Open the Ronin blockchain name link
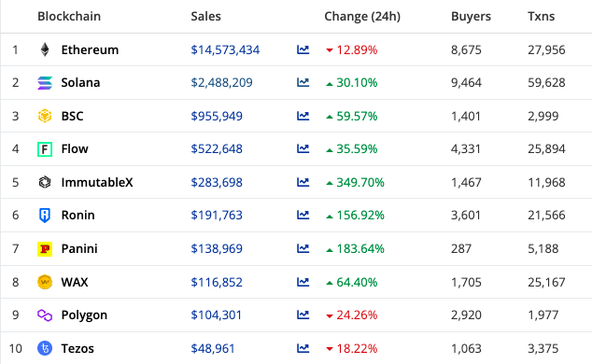The height and width of the screenshot is (364, 592). pos(78,215)
